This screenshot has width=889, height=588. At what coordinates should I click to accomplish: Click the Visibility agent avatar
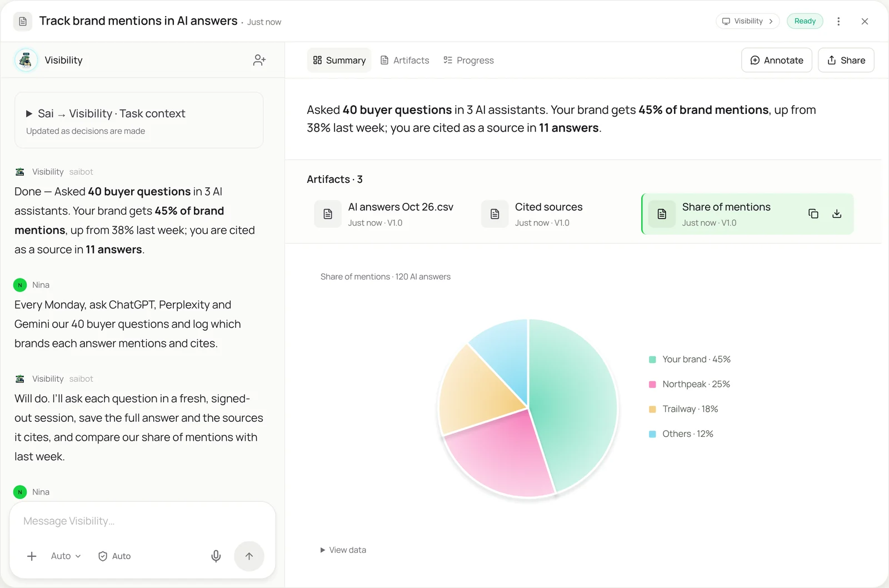pos(26,60)
